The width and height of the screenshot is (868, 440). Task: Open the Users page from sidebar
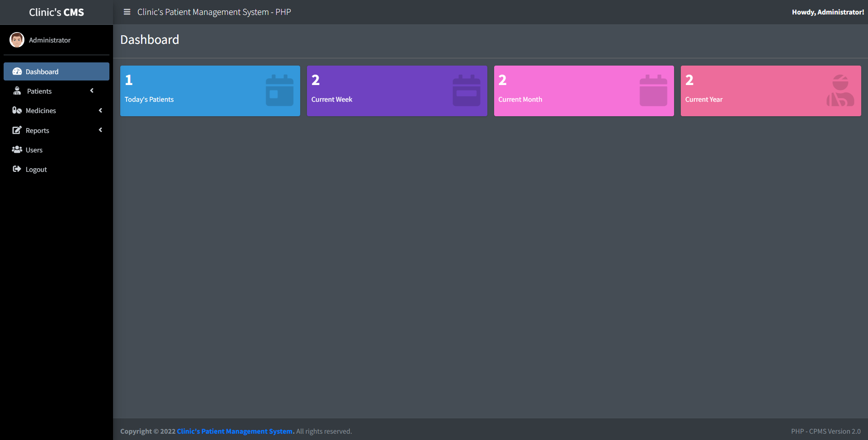coord(34,149)
